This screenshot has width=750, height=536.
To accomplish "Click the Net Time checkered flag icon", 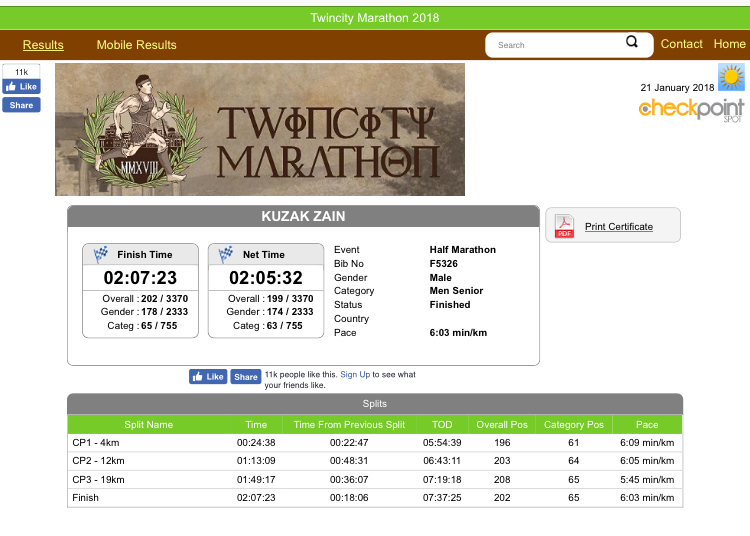I will [x=226, y=254].
